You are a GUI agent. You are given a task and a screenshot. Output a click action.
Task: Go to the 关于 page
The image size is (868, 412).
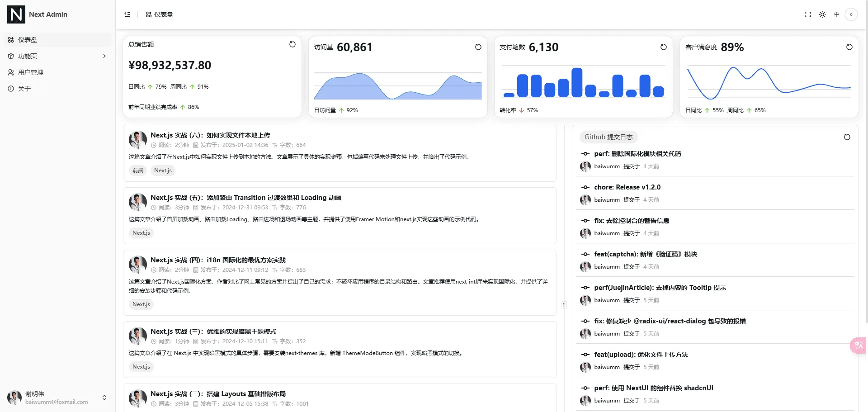(x=57, y=89)
